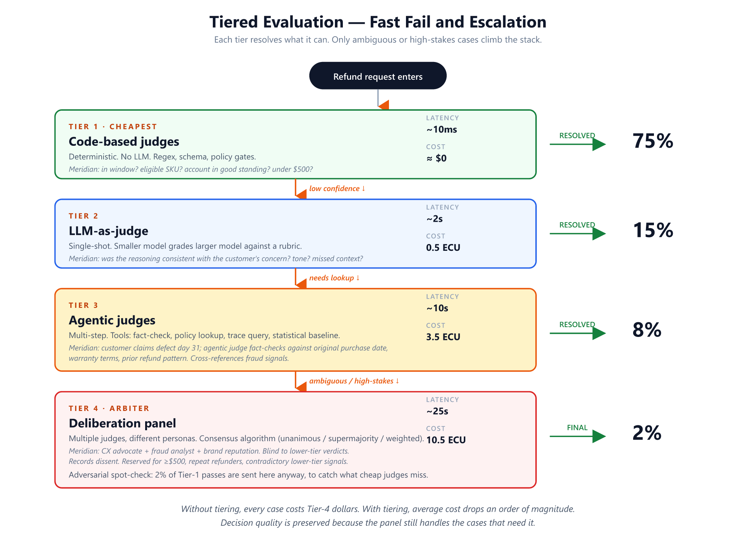Click the Deliberation panel heading
The width and height of the screenshot is (756, 536).
122,423
